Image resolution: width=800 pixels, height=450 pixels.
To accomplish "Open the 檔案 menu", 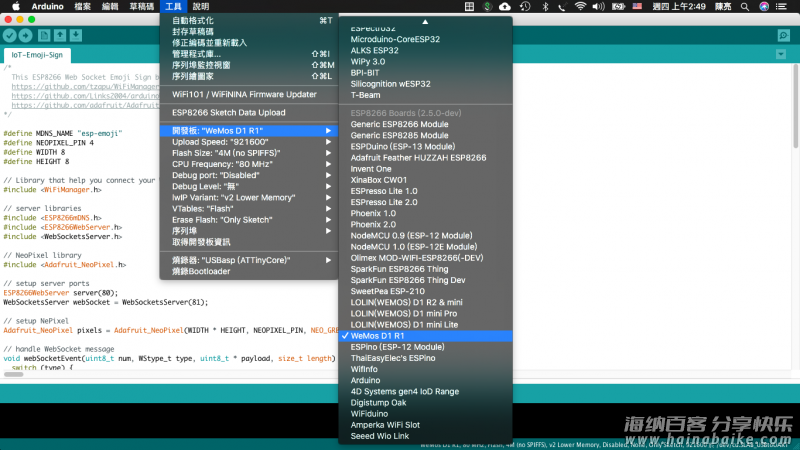I will point(82,6).
